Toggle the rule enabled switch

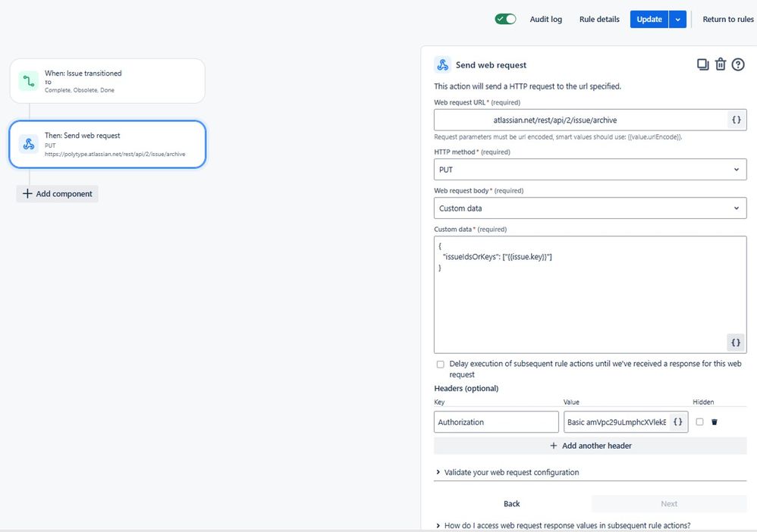[x=505, y=19]
